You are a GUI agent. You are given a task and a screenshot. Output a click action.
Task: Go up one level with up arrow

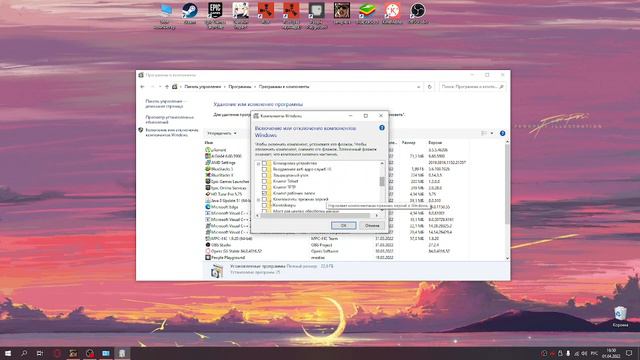pyautogui.click(x=167, y=87)
